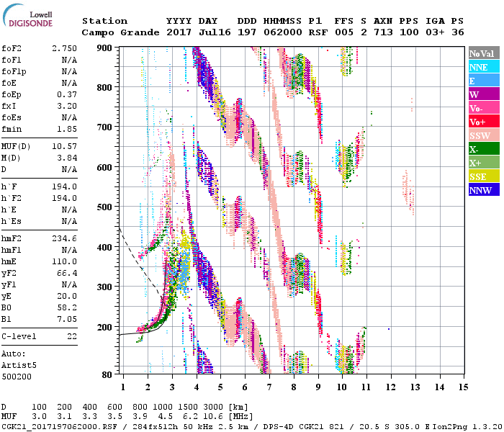The width and height of the screenshot is (504, 432).
Task: Click the hmF2 value 234.6
Action: (64, 238)
